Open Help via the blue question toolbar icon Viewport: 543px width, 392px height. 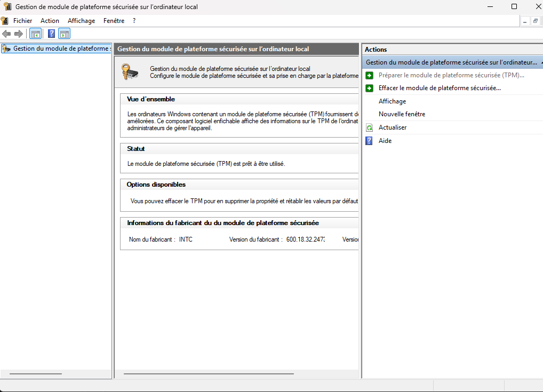click(x=51, y=34)
